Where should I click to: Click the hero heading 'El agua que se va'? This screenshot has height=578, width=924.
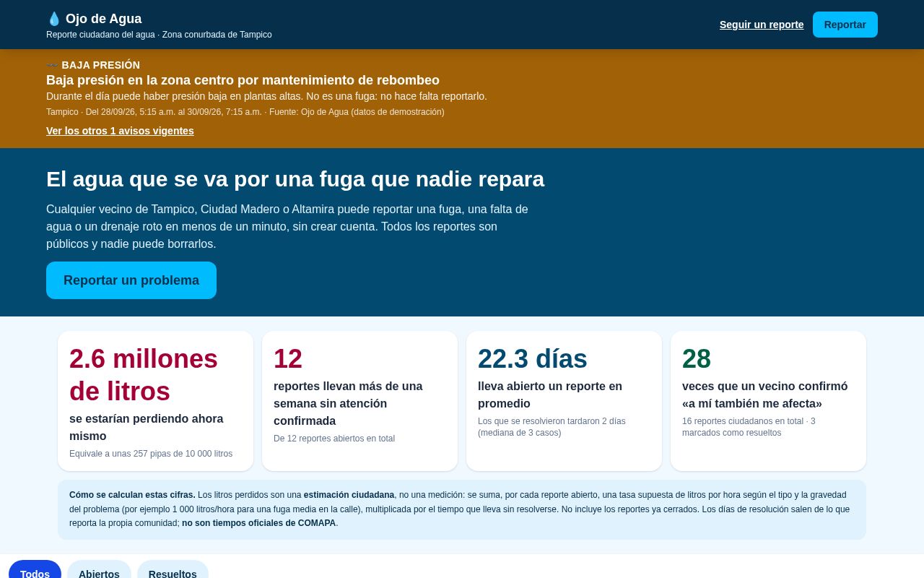point(295,179)
